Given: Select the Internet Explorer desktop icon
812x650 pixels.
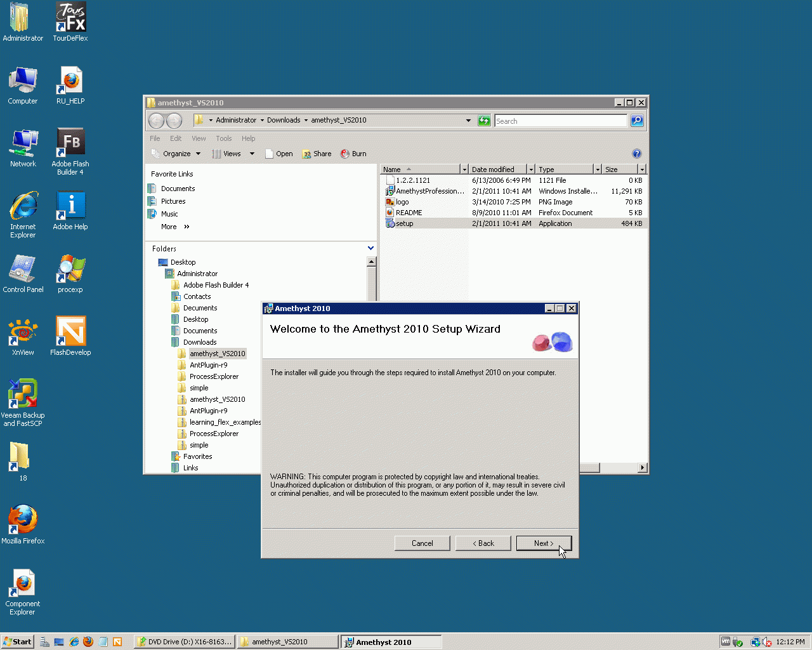Looking at the screenshot, I should pos(23,215).
